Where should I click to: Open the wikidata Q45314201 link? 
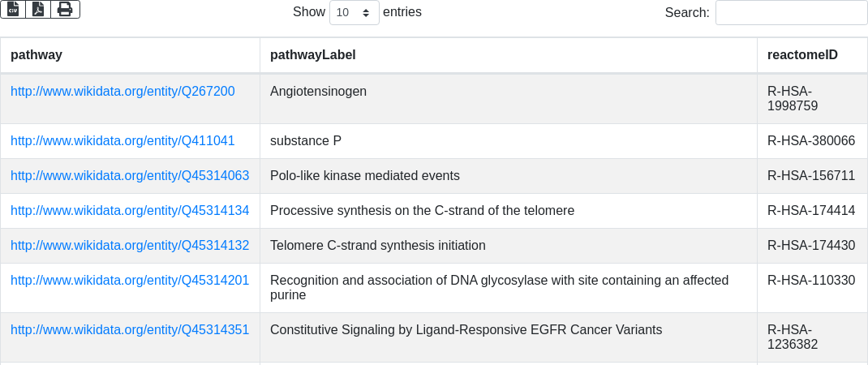tap(130, 281)
